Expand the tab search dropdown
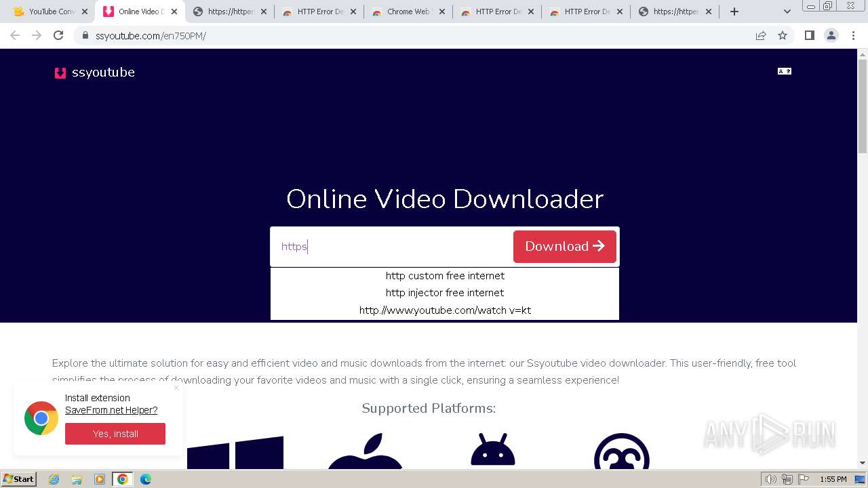The width and height of the screenshot is (868, 488). coord(787,12)
